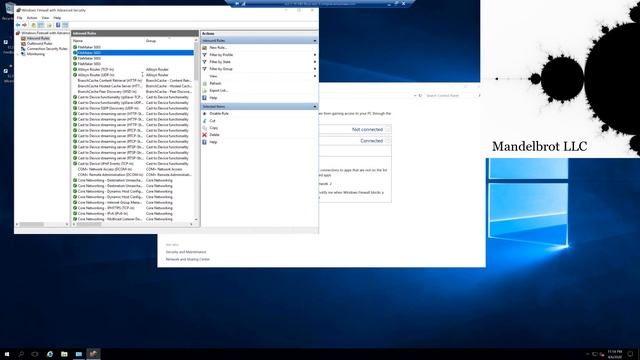Open the Filter by State submenu arrow
This screenshot has width=640, height=360.
coord(315,62)
